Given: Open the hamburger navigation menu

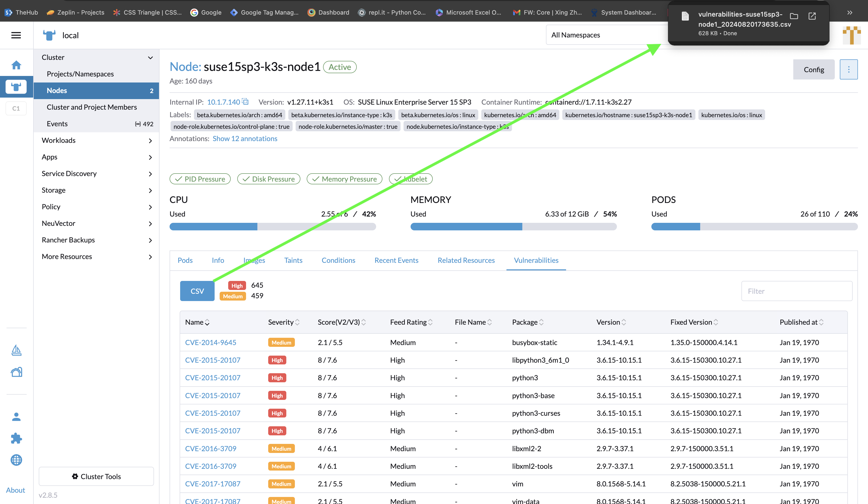Looking at the screenshot, I should pos(16,35).
